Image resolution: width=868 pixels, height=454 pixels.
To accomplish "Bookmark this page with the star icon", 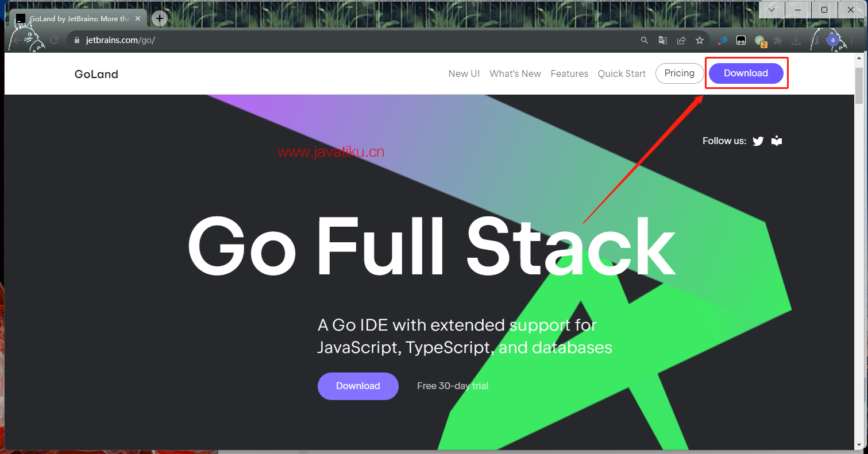I will pyautogui.click(x=700, y=40).
